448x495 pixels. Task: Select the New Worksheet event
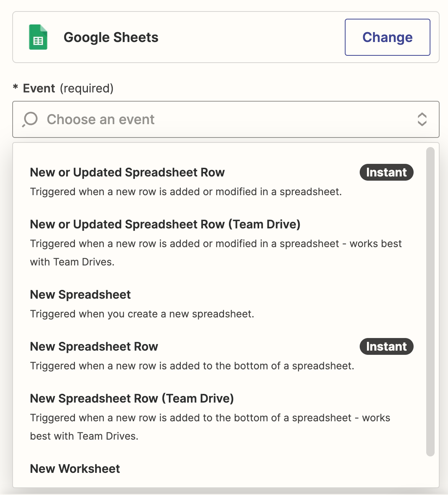pyautogui.click(x=75, y=469)
